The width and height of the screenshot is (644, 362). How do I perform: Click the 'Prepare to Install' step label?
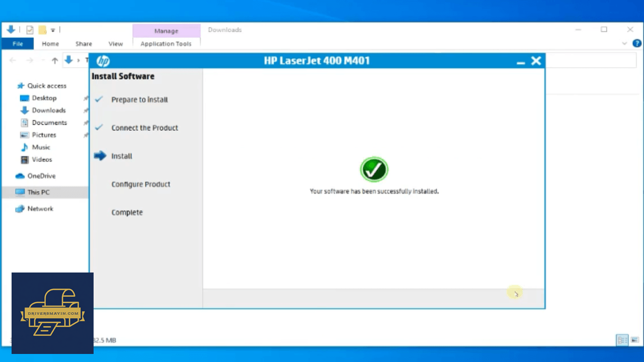point(140,100)
